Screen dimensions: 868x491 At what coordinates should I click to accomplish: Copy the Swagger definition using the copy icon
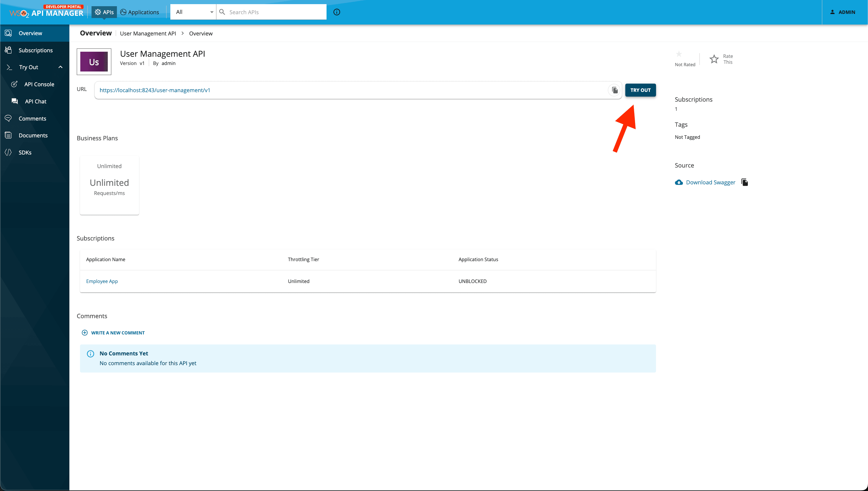pyautogui.click(x=745, y=182)
